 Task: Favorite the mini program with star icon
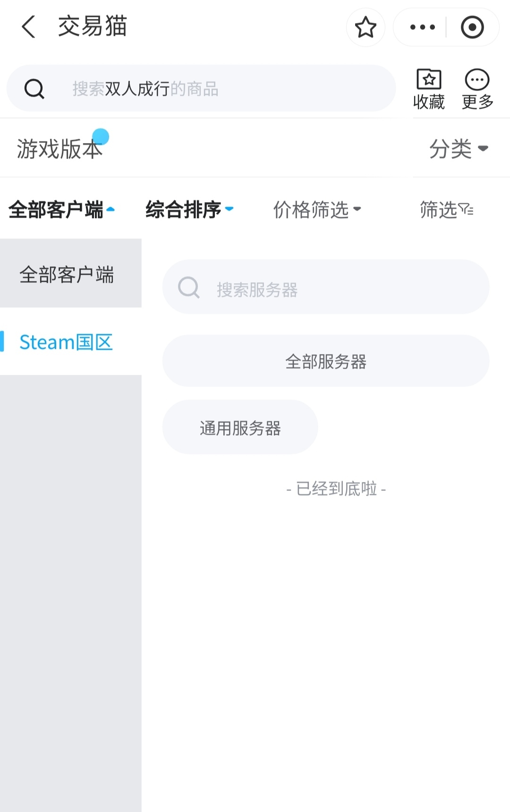(365, 27)
